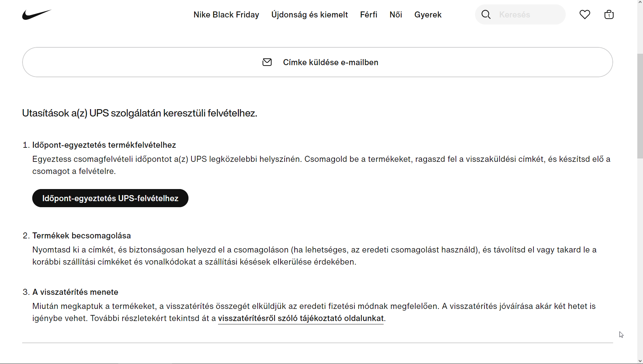Click A visszatérítés menete step title

tap(75, 292)
